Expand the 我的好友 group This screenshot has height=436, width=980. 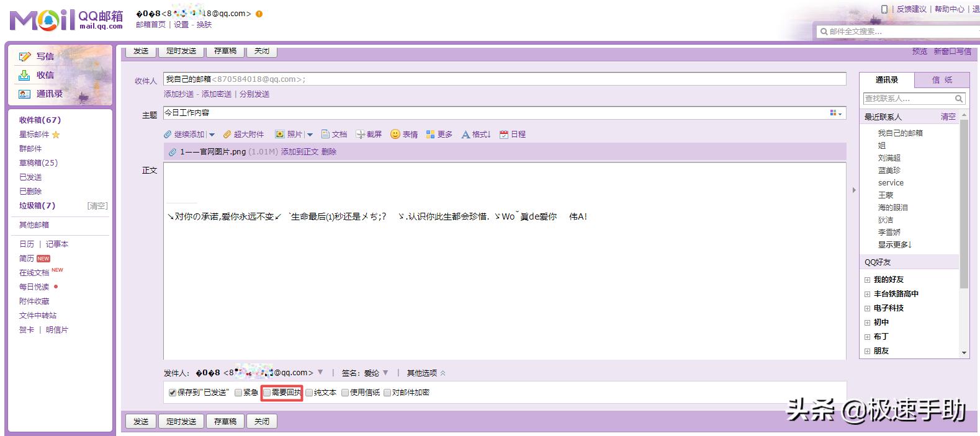(868, 280)
